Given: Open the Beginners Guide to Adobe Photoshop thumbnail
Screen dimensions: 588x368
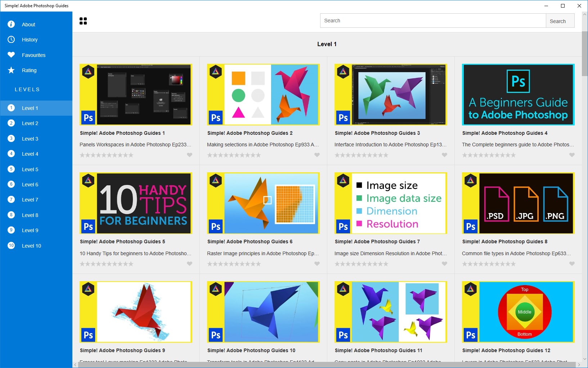Looking at the screenshot, I should [x=518, y=94].
